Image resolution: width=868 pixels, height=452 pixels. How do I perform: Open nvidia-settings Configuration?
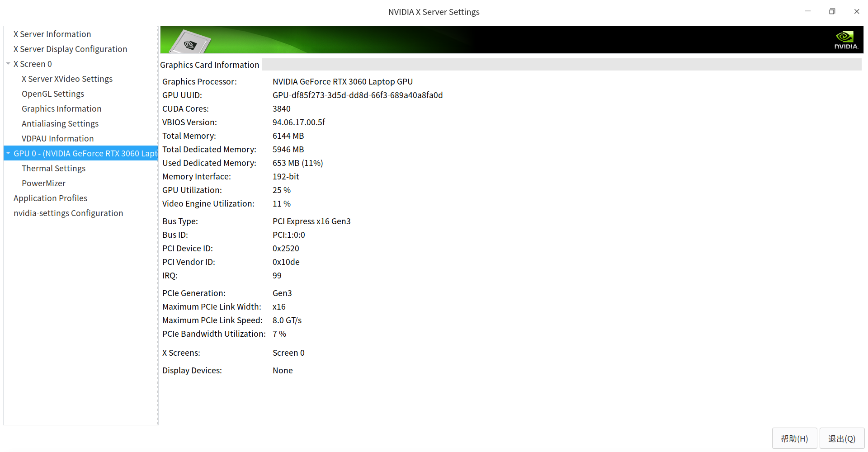click(68, 213)
